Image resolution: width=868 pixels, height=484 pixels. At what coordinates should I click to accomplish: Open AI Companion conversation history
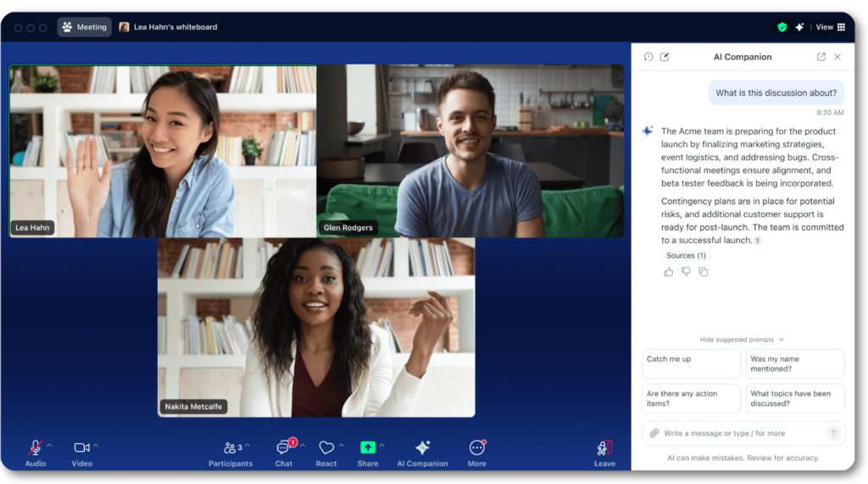pos(648,57)
